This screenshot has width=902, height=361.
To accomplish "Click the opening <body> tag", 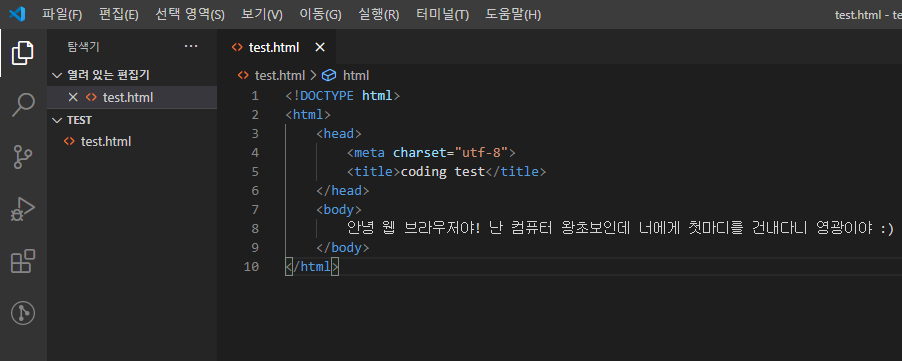I will pyautogui.click(x=339, y=209).
